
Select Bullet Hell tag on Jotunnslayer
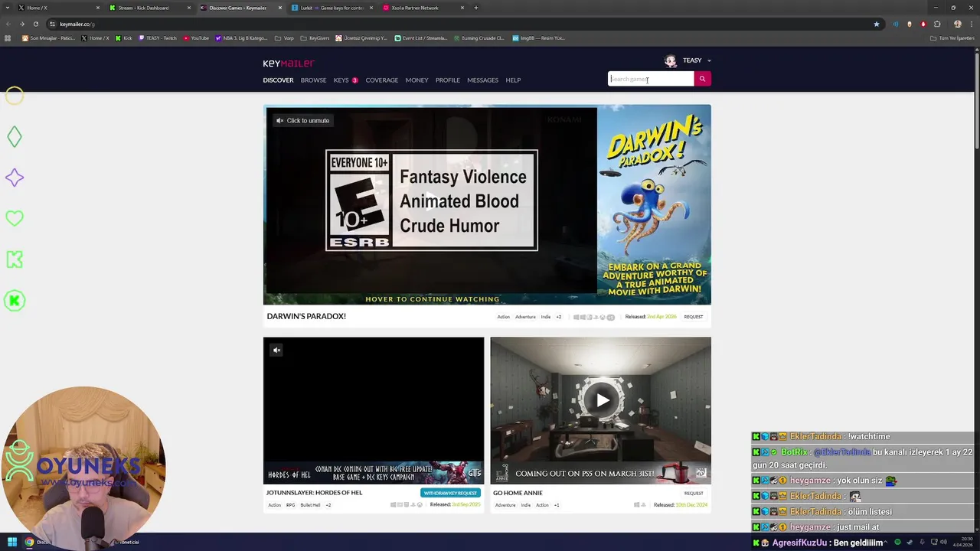pos(310,505)
